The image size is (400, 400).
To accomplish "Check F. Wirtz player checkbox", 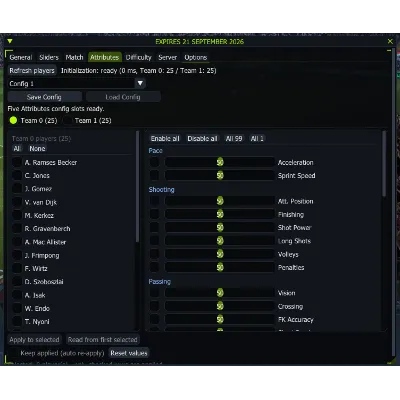I will tap(17, 269).
